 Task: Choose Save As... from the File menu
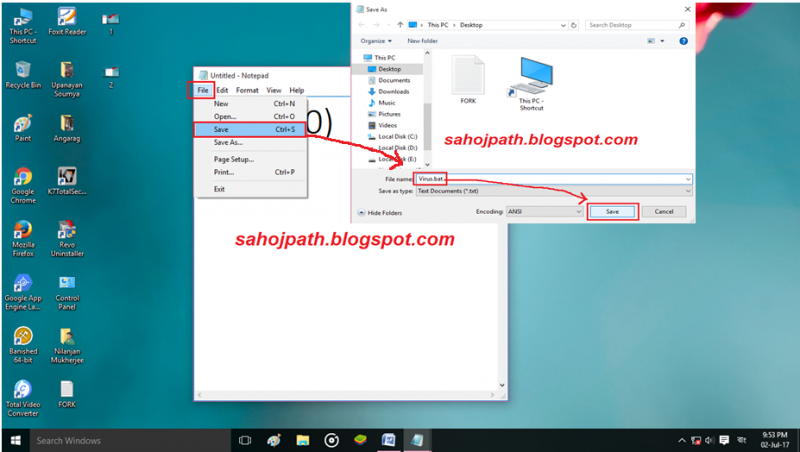tap(251, 142)
